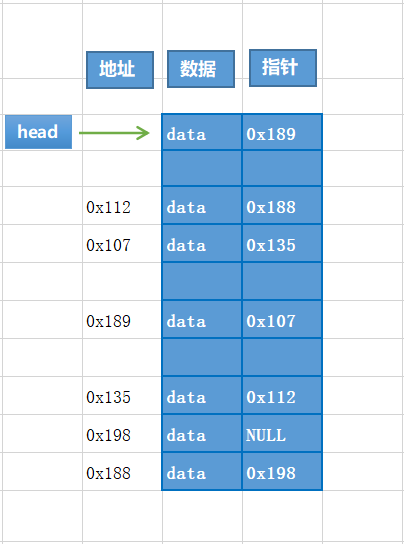Select the address cell 0x135
Image resolution: width=404 pixels, height=544 pixels.
click(x=122, y=396)
